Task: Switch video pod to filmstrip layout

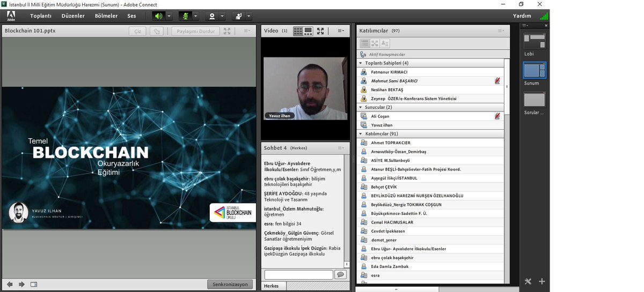Action: coord(308,31)
